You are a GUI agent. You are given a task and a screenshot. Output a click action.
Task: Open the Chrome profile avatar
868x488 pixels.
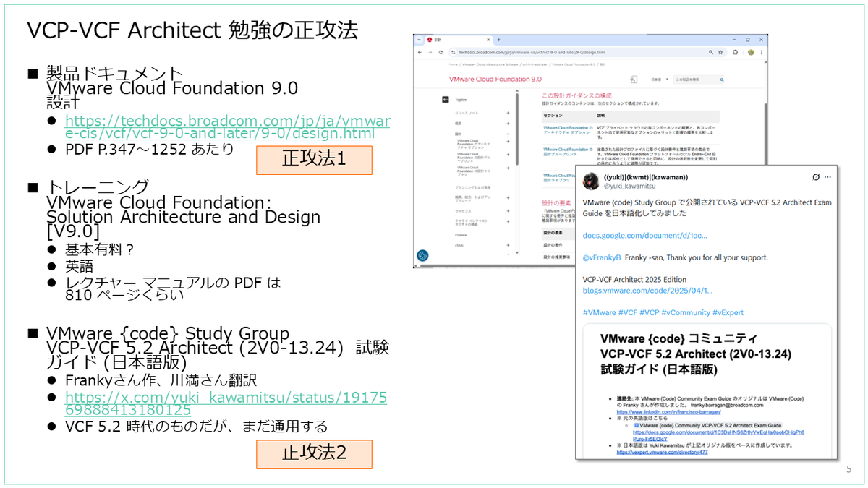[x=751, y=52]
